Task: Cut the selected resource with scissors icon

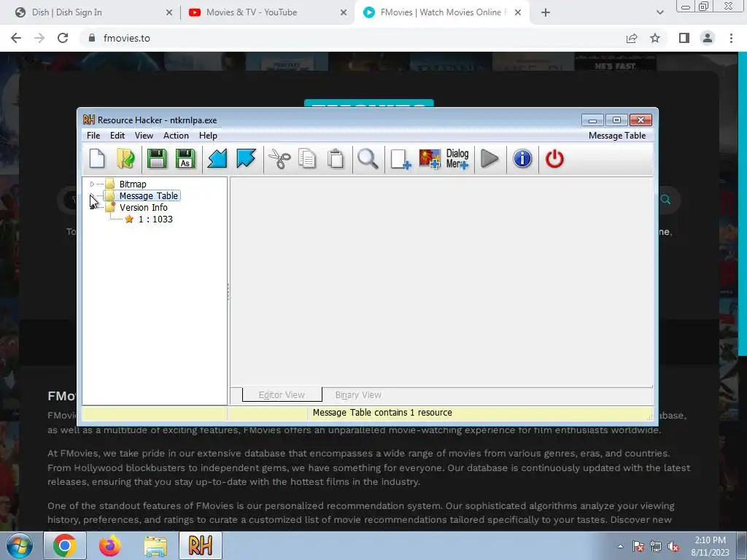Action: (279, 158)
